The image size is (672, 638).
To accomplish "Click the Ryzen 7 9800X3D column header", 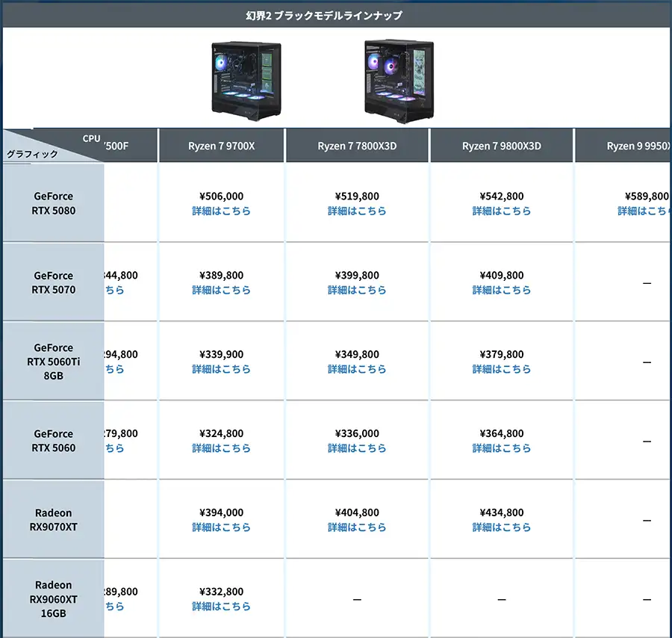I will coord(502,146).
